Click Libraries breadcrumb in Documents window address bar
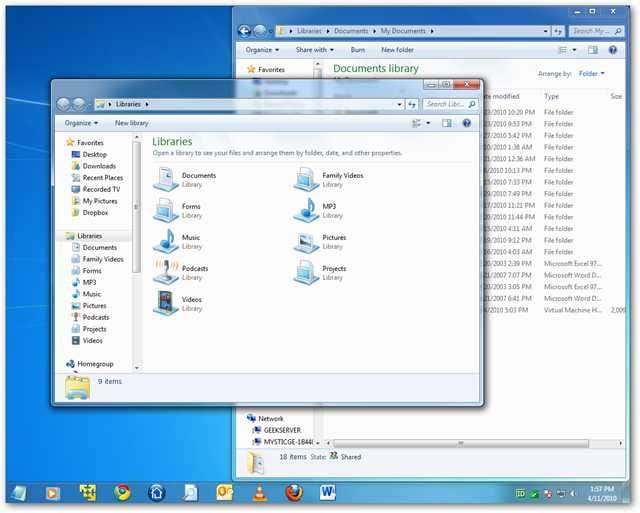 (x=309, y=31)
